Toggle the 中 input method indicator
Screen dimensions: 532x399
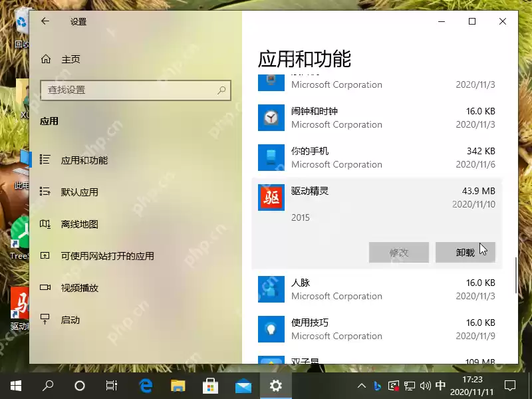tap(440, 384)
